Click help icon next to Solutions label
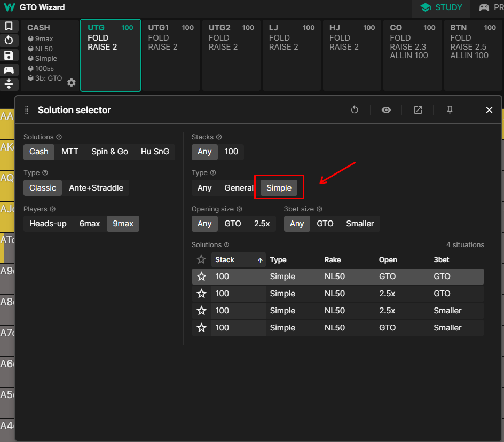The height and width of the screenshot is (442, 504). coord(59,137)
